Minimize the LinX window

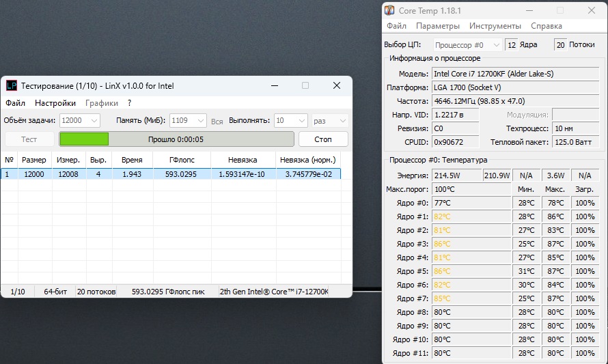[275, 85]
